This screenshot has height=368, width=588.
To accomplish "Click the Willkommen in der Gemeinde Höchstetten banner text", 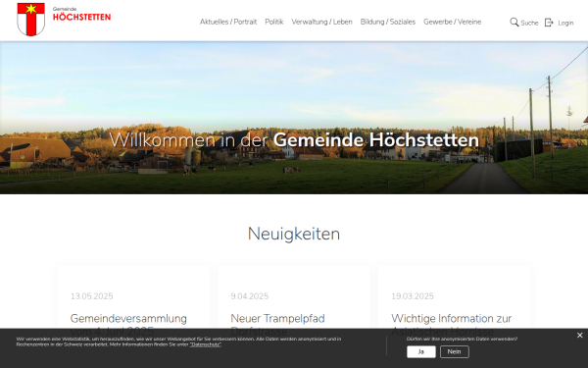I will (294, 140).
